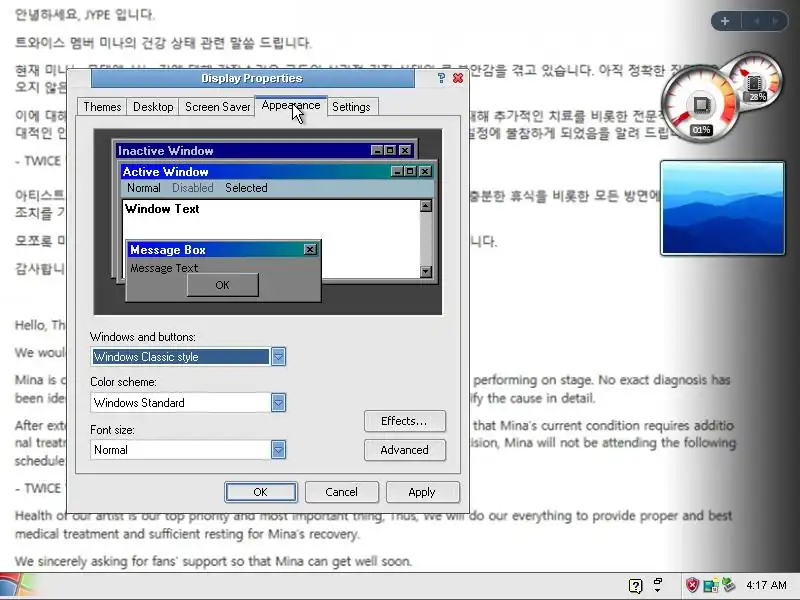Click the Normal font size field
This screenshot has height=600, width=800.
coord(180,450)
